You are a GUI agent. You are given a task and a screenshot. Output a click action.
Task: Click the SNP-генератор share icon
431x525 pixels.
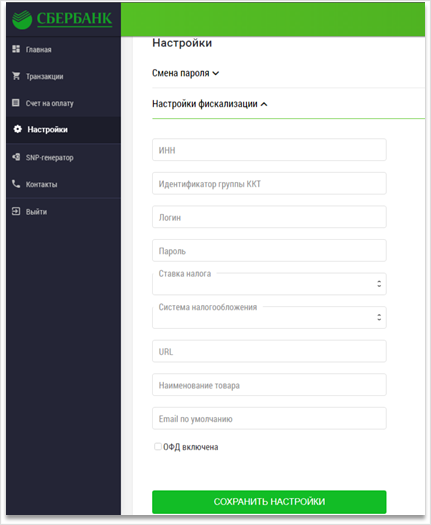click(16, 157)
